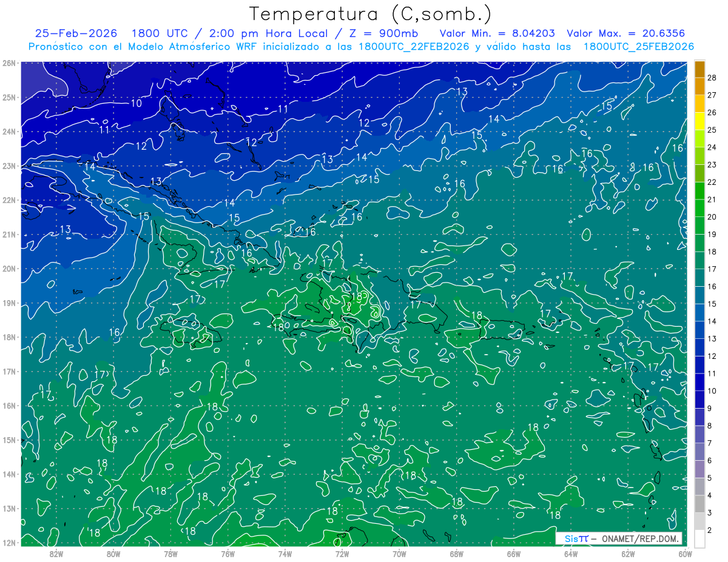Click the "10" contour label on the map
Viewport: 728px width, 562px height.
pyautogui.click(x=136, y=103)
